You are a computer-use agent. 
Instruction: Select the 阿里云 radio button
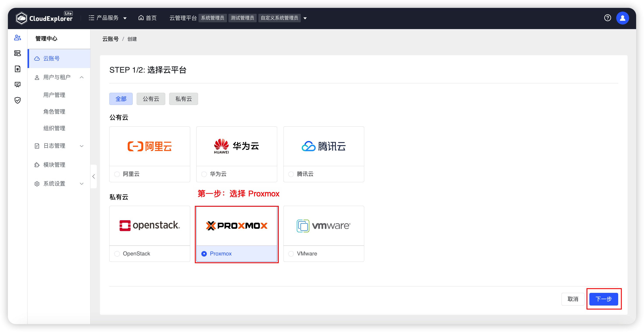coord(117,174)
